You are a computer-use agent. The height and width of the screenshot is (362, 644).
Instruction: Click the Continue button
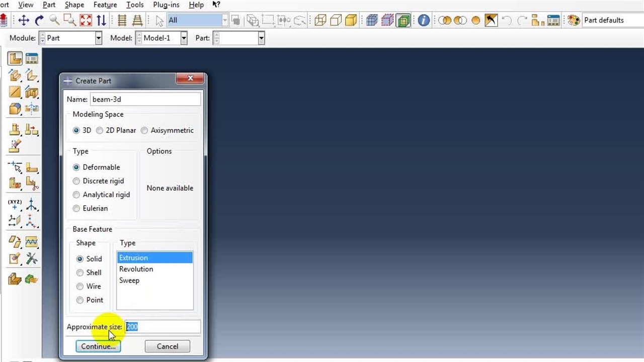click(98, 346)
